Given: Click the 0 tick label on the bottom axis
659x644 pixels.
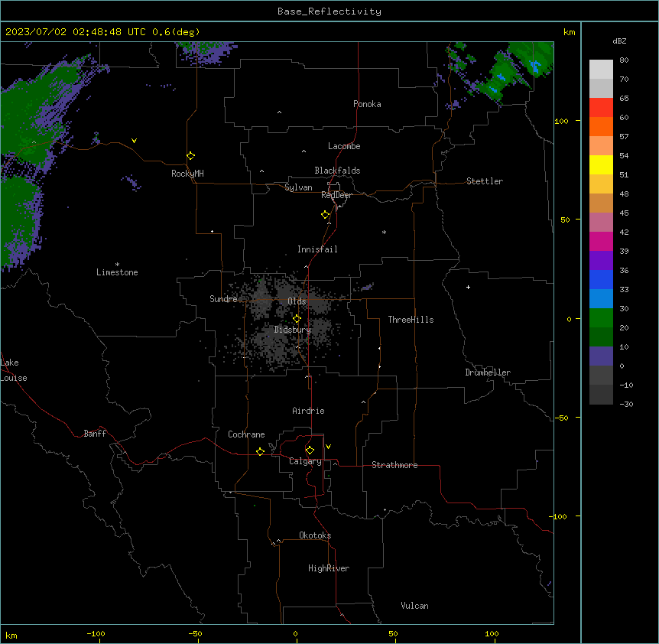Looking at the screenshot, I should 295,633.
